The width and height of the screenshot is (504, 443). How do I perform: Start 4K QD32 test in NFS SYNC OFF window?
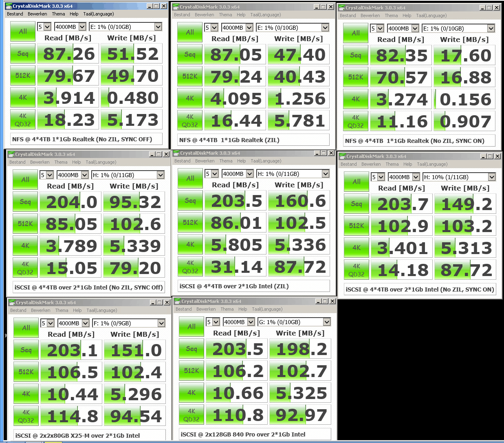pos(23,120)
